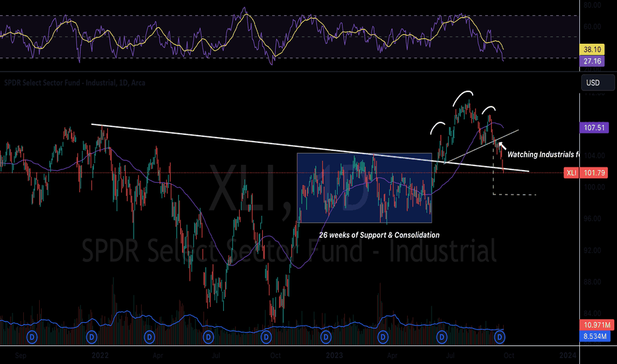
Task: Click the 2022 label on the time axis
Action: tap(100, 355)
